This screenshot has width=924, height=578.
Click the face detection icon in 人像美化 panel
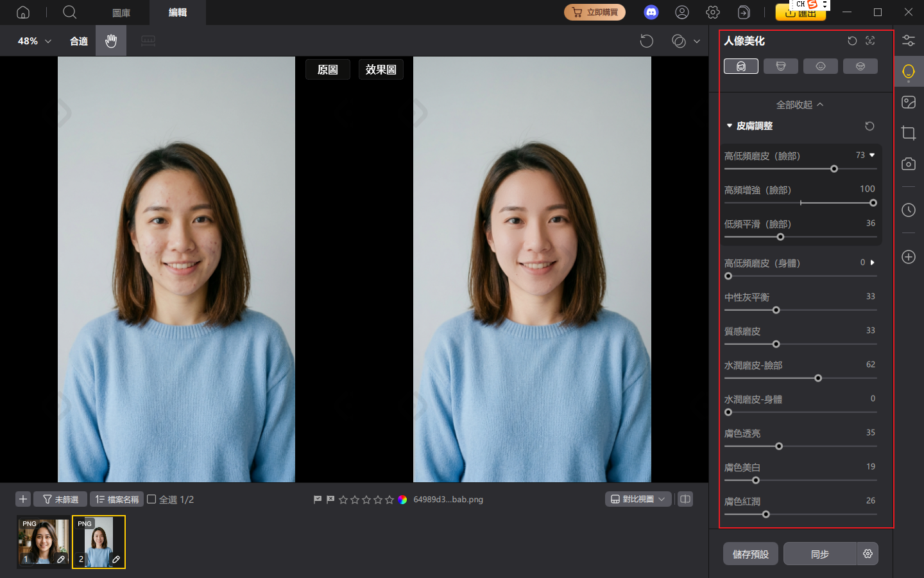point(870,40)
